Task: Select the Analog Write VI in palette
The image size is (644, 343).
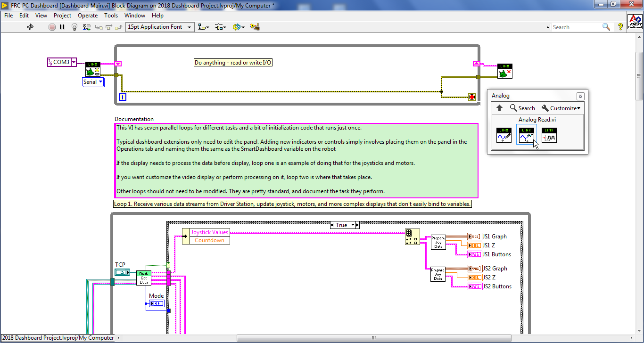Action: coord(504,135)
